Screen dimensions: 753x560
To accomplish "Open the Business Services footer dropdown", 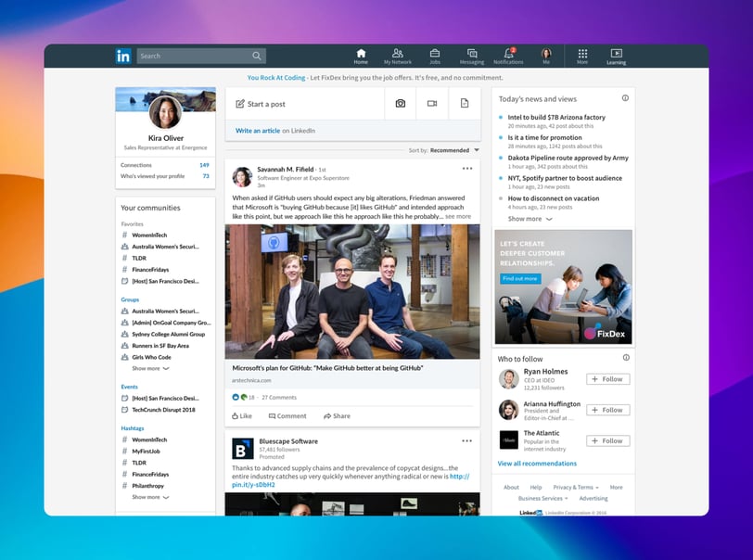I will coord(542,499).
